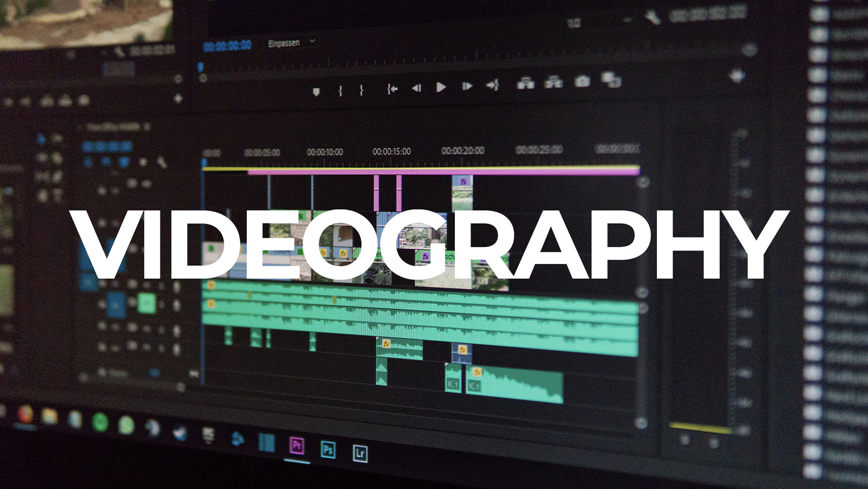
Task: Open the File Explorer folder taskbar icon
Action: tap(50, 416)
